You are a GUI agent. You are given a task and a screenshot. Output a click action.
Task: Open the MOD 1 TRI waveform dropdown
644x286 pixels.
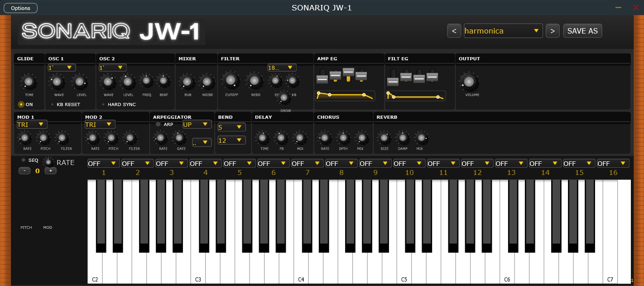point(32,124)
